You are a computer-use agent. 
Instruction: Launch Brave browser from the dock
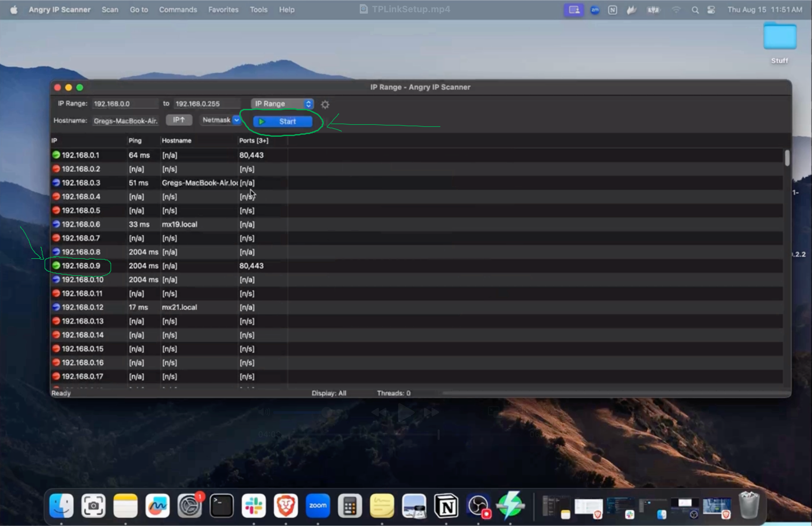coord(286,506)
